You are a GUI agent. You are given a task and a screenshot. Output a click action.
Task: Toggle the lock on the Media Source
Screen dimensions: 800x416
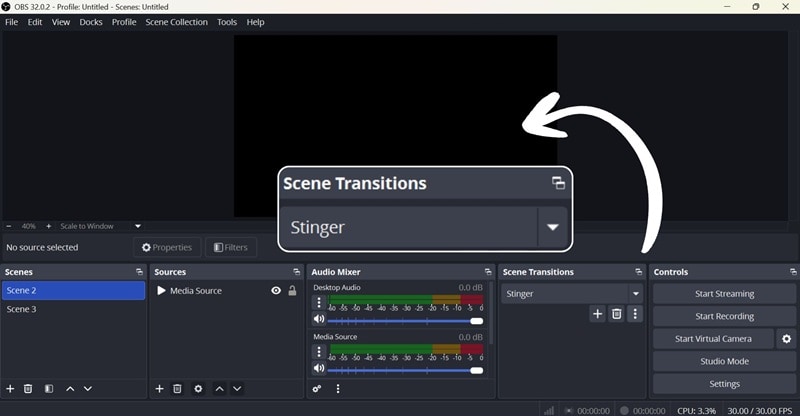click(292, 290)
